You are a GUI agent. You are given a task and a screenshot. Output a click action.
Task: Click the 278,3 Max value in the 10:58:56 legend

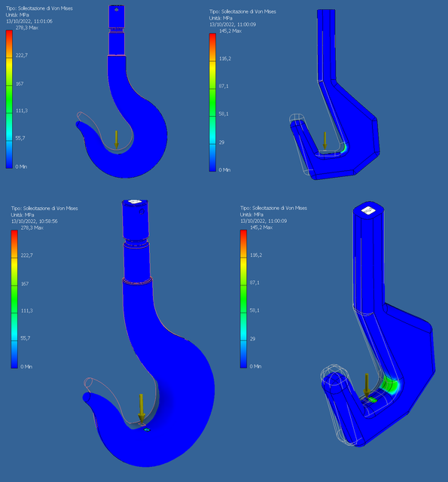click(32, 227)
